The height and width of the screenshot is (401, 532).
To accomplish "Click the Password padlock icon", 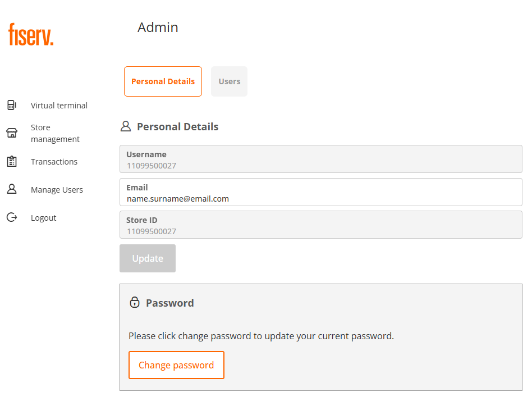I will [135, 303].
